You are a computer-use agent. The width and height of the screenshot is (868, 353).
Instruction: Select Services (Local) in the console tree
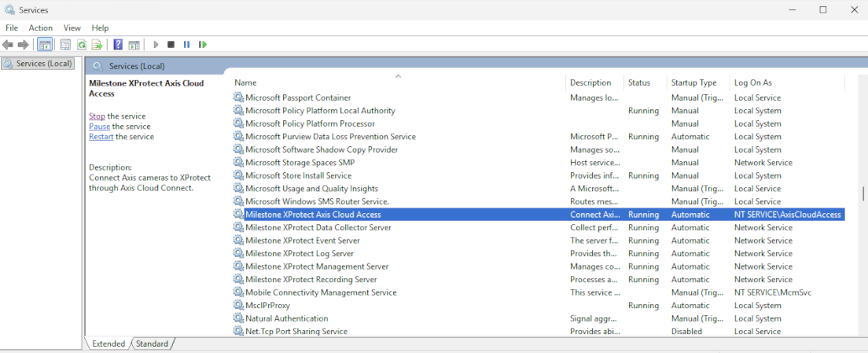pyautogui.click(x=38, y=64)
